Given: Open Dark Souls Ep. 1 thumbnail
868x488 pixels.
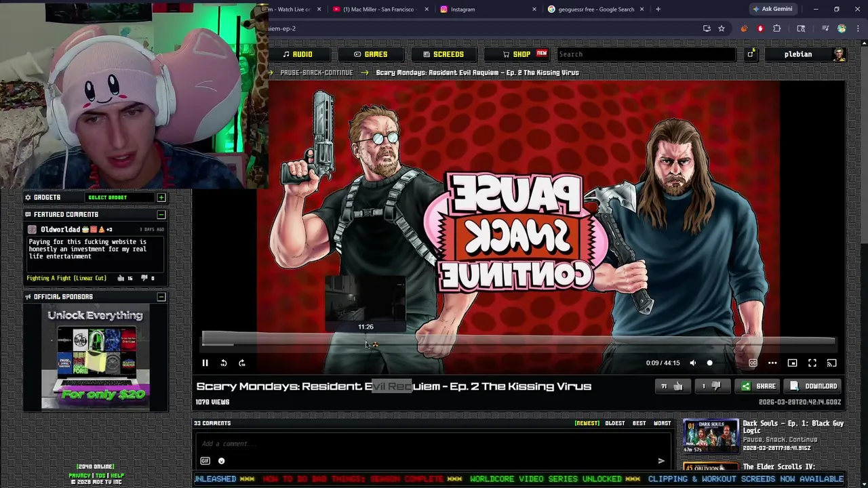Looking at the screenshot, I should 710,437.
